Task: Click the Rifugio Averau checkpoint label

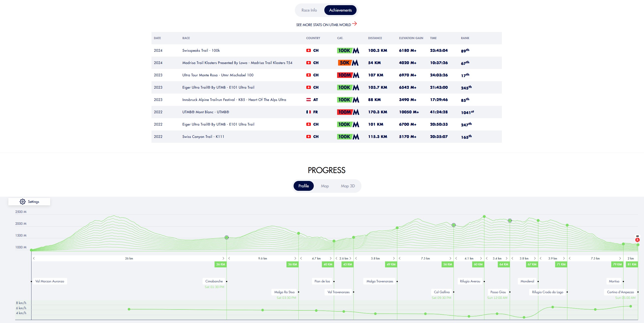Action: click(470, 281)
